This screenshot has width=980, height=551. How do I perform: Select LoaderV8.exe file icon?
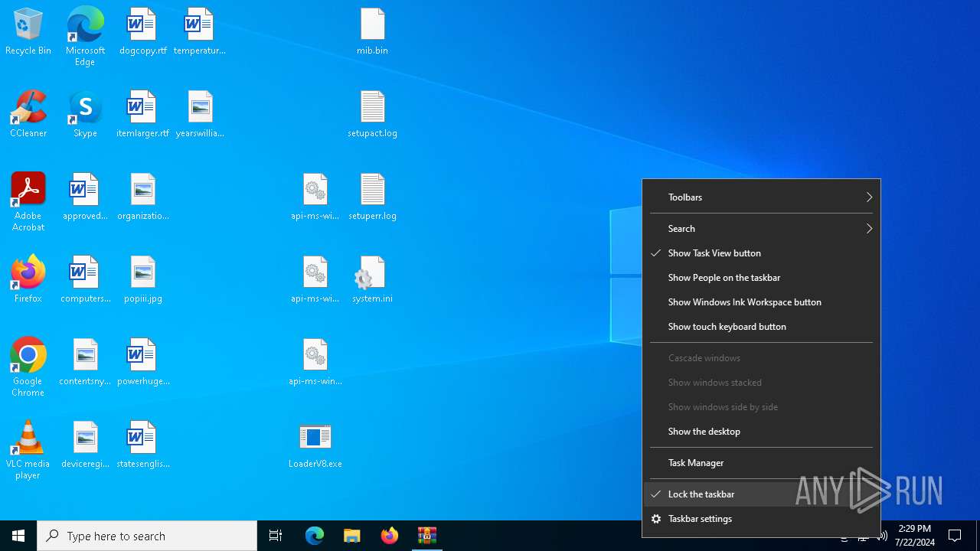pos(315,445)
